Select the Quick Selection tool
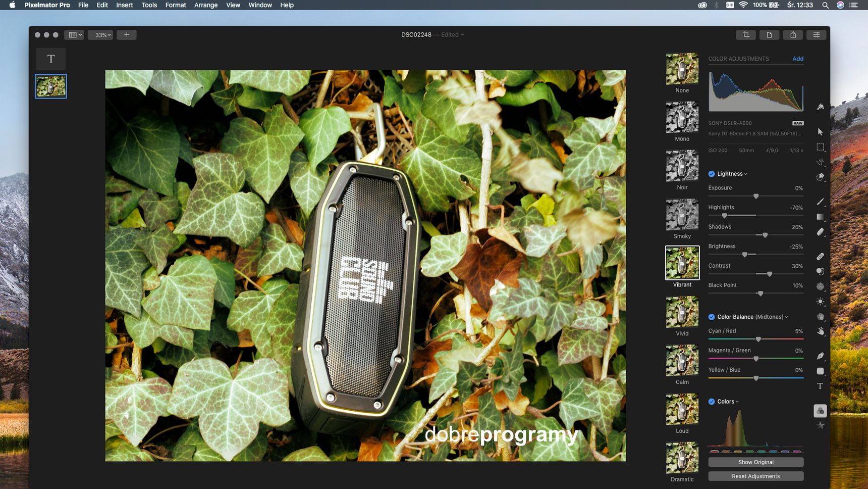Viewport: 868px width, 489px height. tap(821, 177)
